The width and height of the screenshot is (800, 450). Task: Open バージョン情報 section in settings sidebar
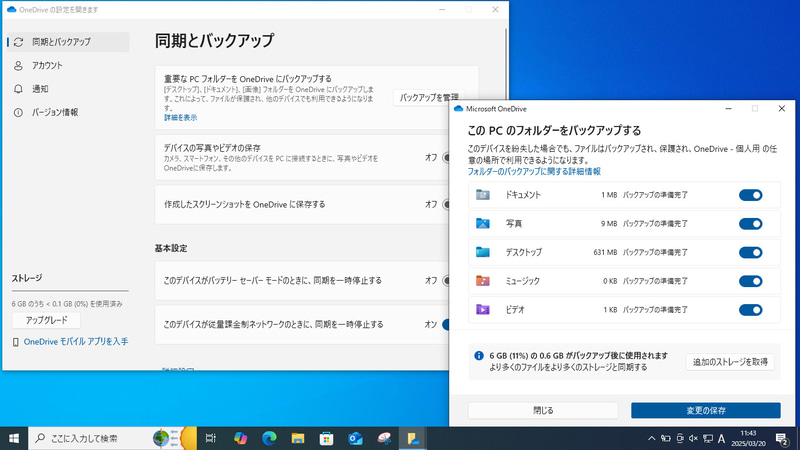[x=68, y=112]
